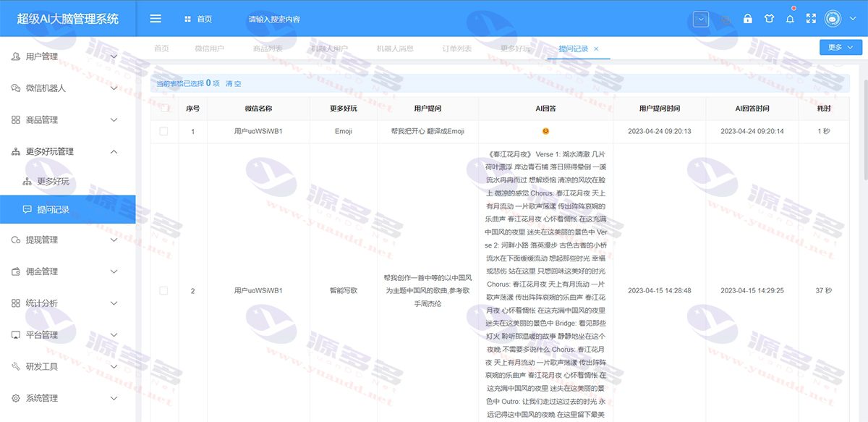Screen dimensions: 868x422
Task: Open the lock screen icon
Action: pos(748,19)
